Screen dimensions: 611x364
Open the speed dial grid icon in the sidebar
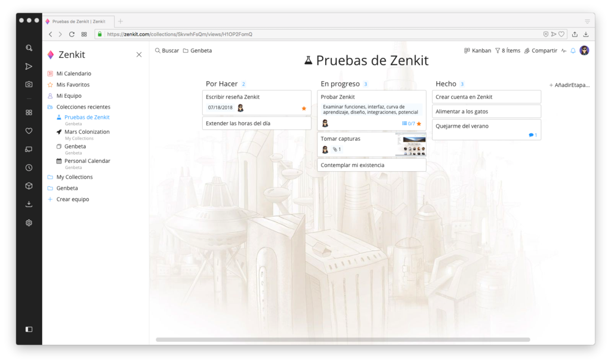(x=29, y=113)
